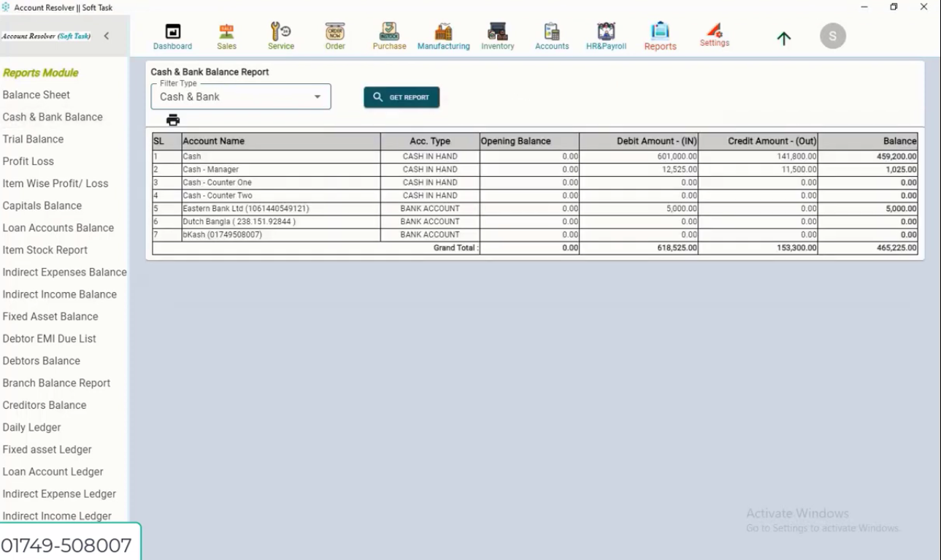Open the Dashboard module
The width and height of the screenshot is (941, 560).
coord(172,34)
